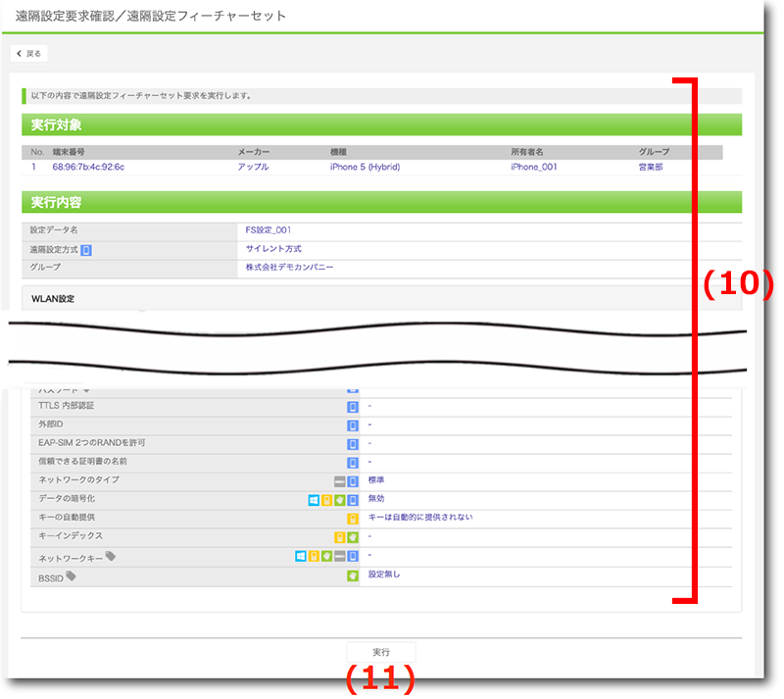Screen dimensions: 784x699
Task: Click the 標準 network type value
Action: (x=376, y=480)
